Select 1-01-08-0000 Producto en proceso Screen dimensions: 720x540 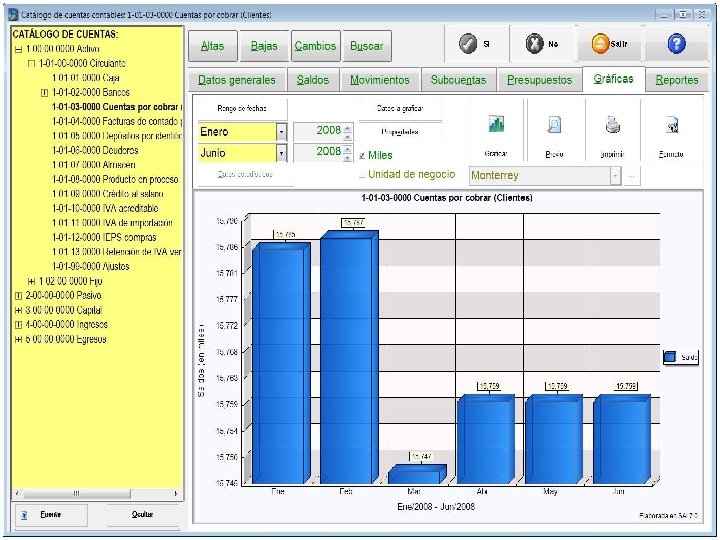point(115,180)
